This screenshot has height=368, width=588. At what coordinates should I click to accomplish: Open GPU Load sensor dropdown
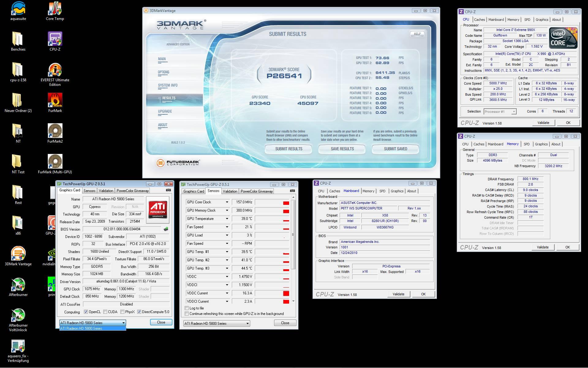tap(227, 235)
